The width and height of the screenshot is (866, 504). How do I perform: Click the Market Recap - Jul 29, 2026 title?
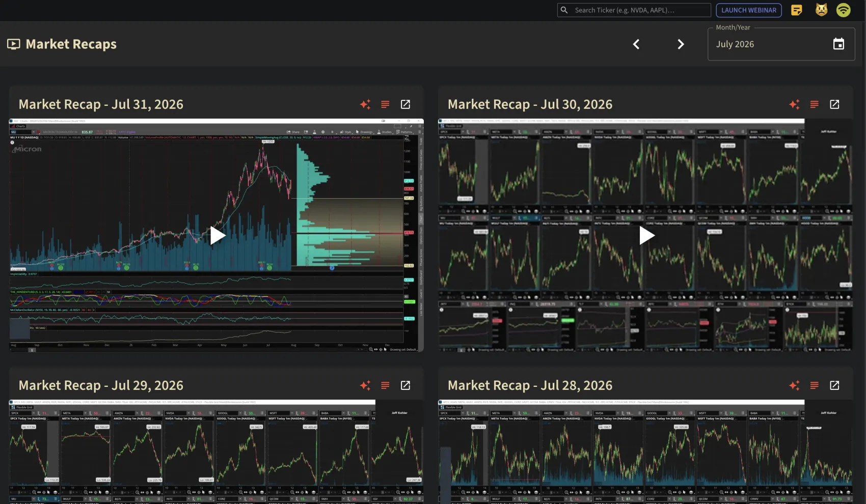(101, 385)
